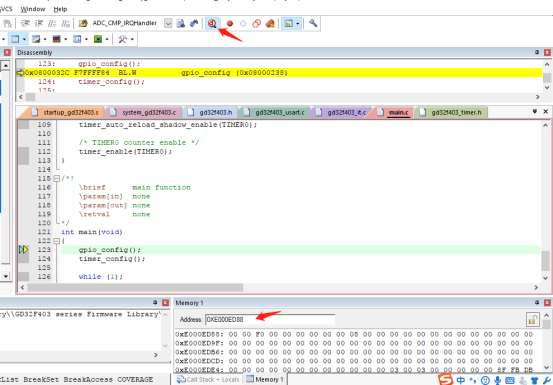Open the Window menu

point(33,9)
